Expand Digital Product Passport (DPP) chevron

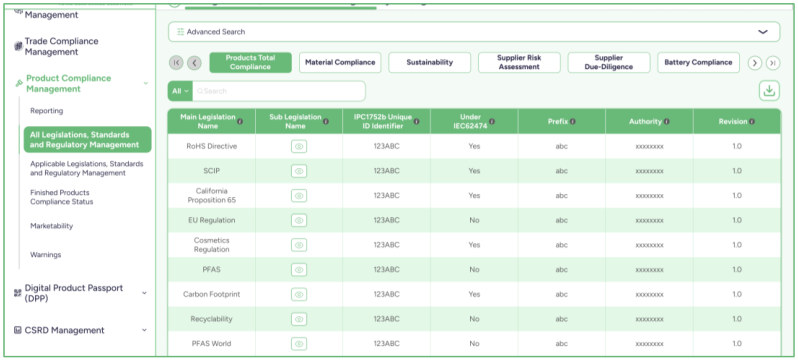144,293
